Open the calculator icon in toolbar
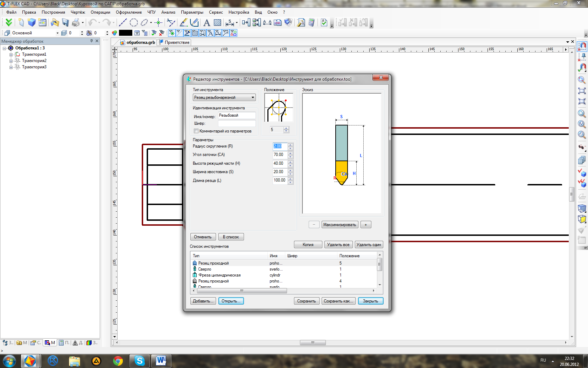This screenshot has height=368, width=588. point(311,22)
